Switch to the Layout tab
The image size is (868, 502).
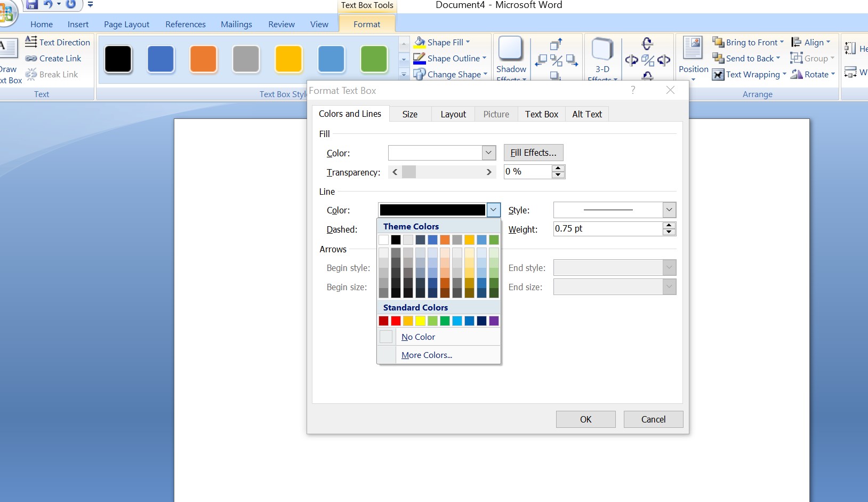point(453,114)
